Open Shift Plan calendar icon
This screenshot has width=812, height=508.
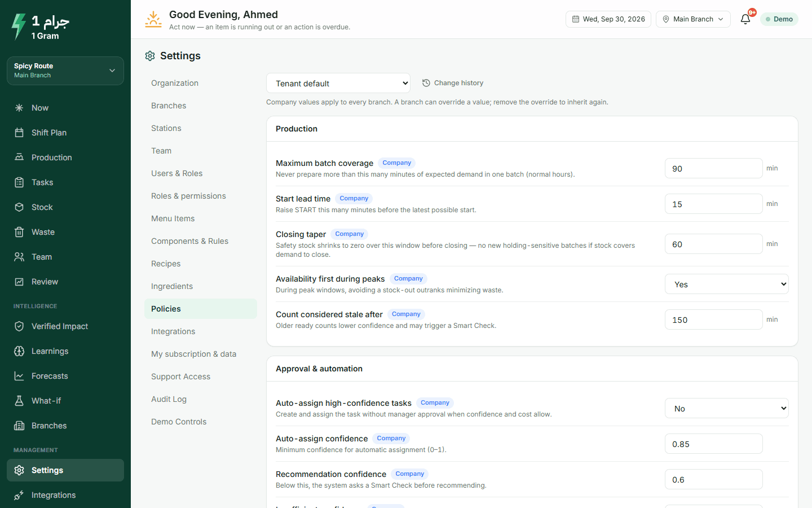pos(19,133)
